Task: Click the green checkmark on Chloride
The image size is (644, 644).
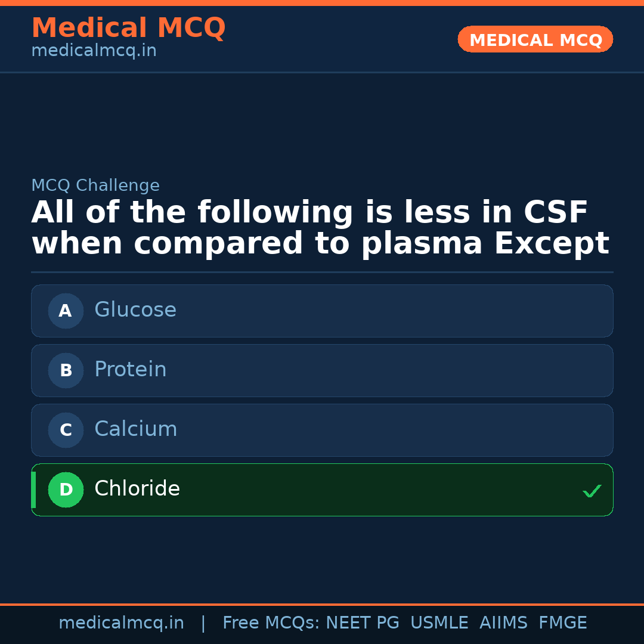Action: point(592,491)
